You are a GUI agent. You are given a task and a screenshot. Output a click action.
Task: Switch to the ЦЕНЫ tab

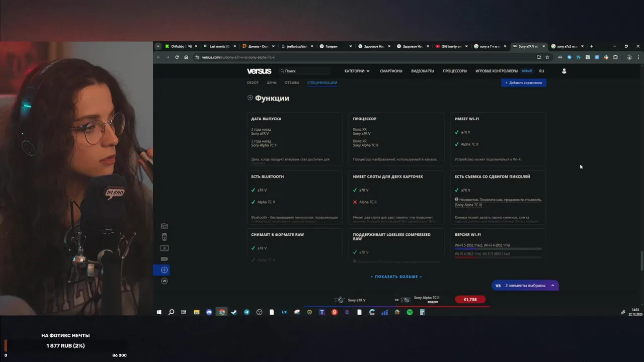pos(272,82)
